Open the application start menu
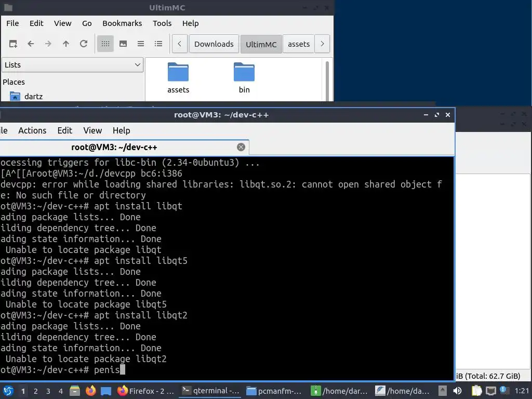The height and width of the screenshot is (399, 532). point(8,391)
